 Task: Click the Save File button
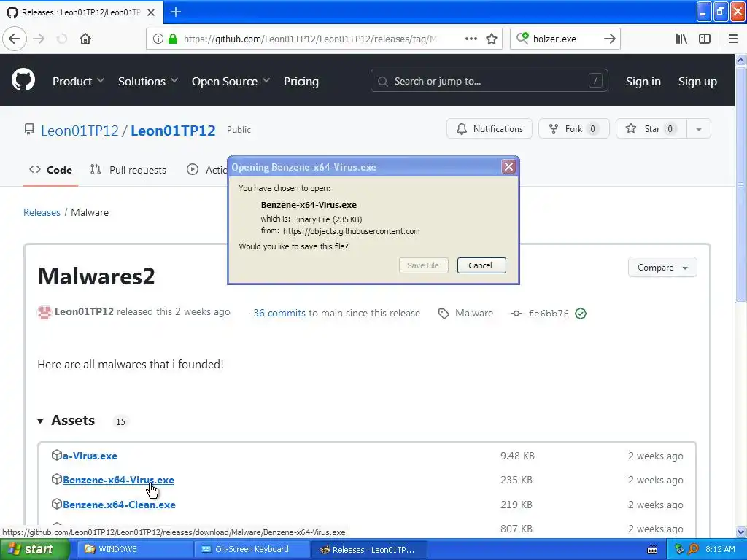[423, 265]
